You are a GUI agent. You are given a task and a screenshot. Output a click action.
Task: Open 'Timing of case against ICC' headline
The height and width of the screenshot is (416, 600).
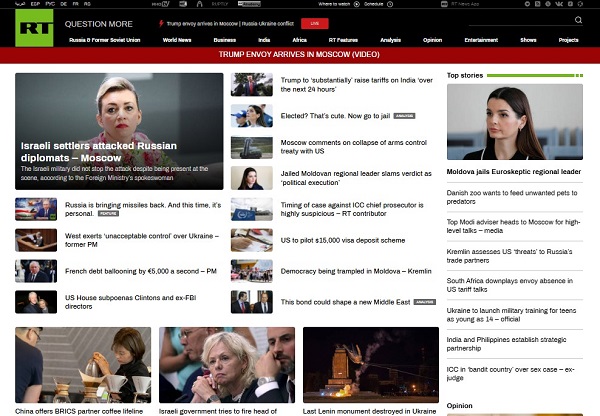pyautogui.click(x=352, y=209)
